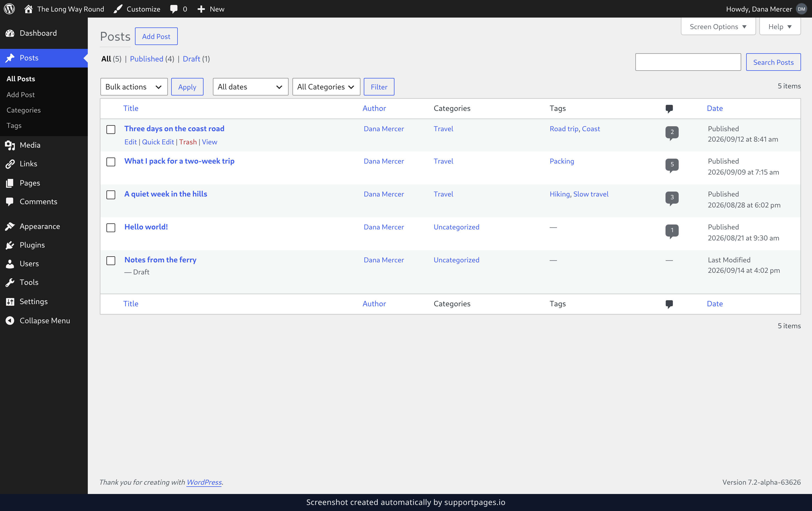The height and width of the screenshot is (511, 812).
Task: Click the Settings sliders icon
Action: pos(10,301)
